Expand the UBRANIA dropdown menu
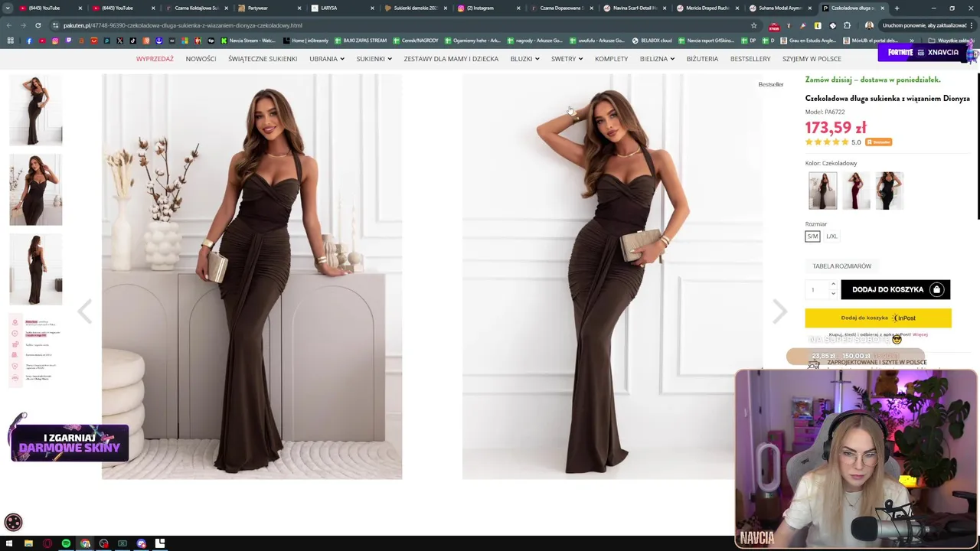The width and height of the screenshot is (980, 551). [327, 59]
